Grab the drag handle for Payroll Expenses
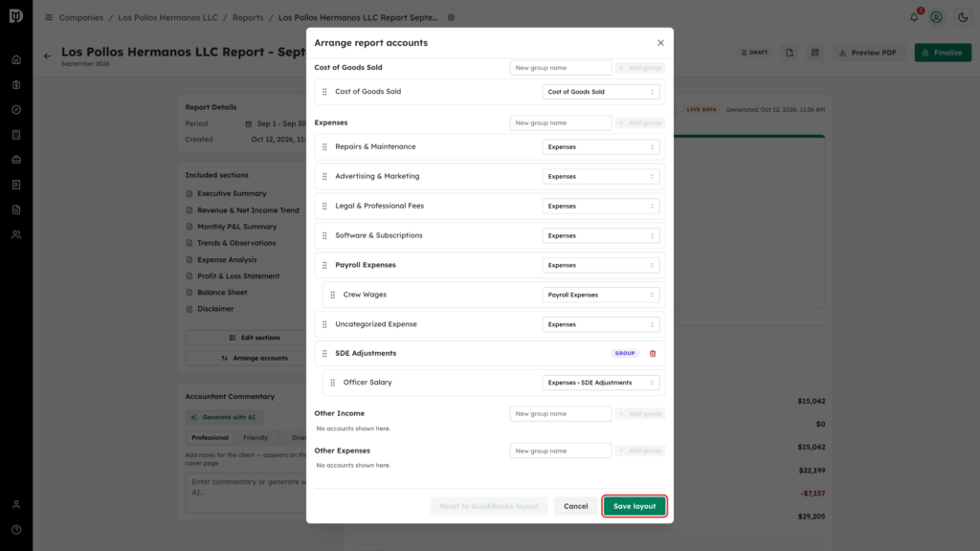Viewport: 980px width, 551px height. (x=324, y=265)
